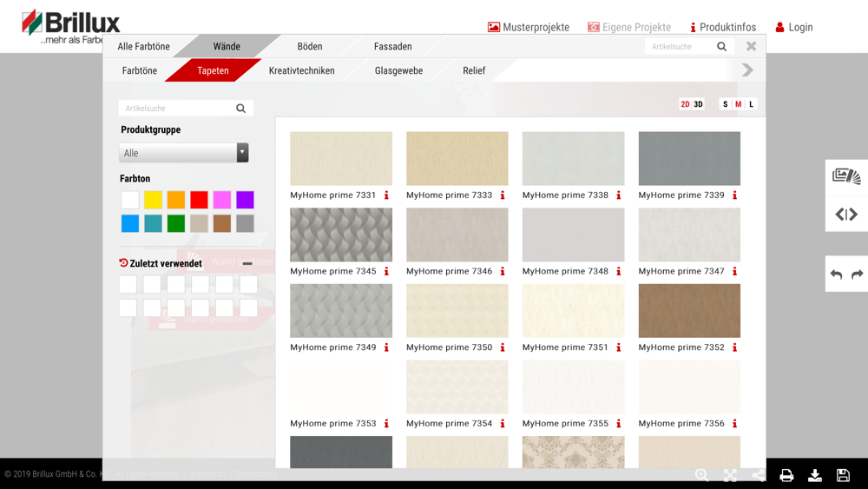Select MyHome prime 7331 wallpaper thumbnail
This screenshot has width=868, height=489.
pos(341,158)
